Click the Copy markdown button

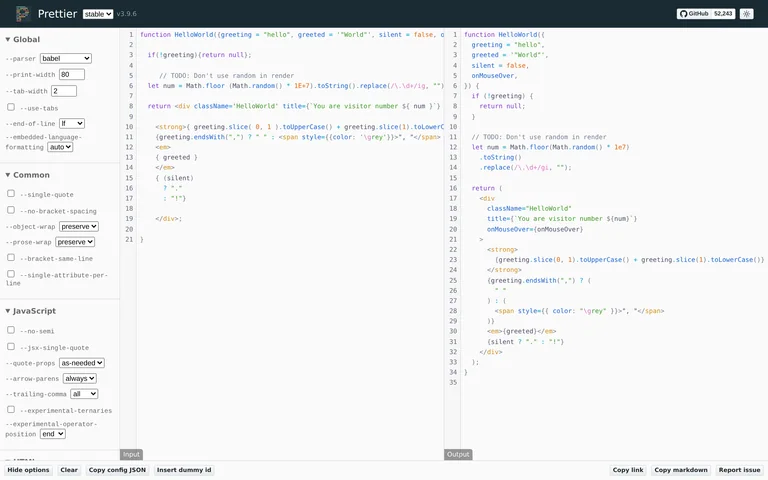click(681, 470)
